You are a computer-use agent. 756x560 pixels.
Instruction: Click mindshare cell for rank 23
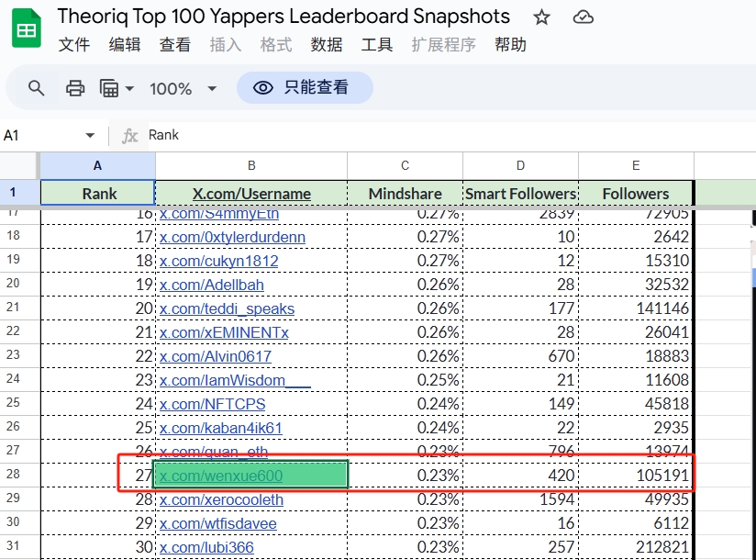[405, 380]
